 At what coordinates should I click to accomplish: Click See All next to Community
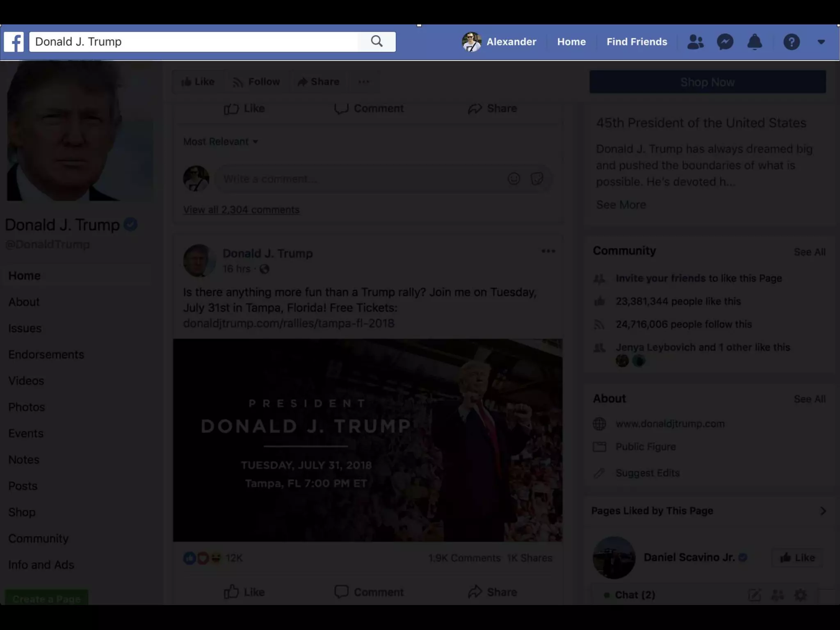point(810,252)
